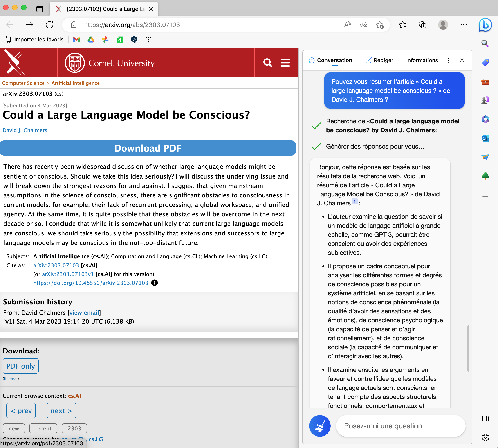
Task: Open the arXiv hamburger menu
Action: click(285, 63)
